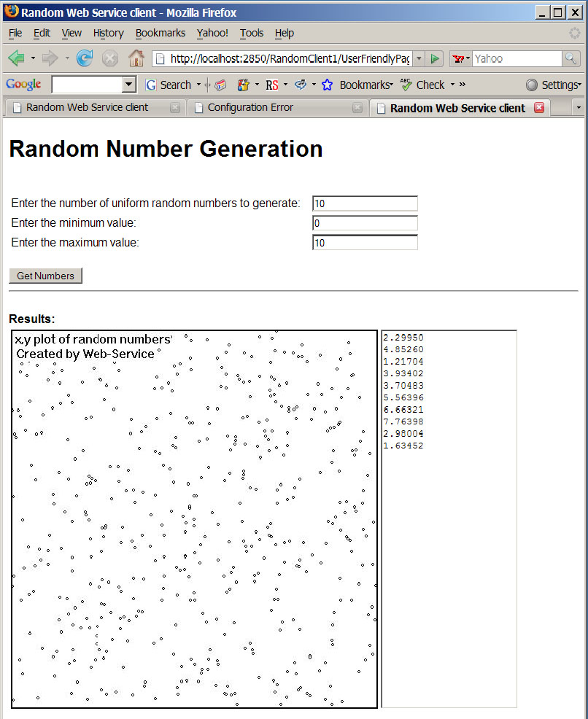Click the Firefox logo in the title bar
The height and width of the screenshot is (719, 588).
pos(12,11)
